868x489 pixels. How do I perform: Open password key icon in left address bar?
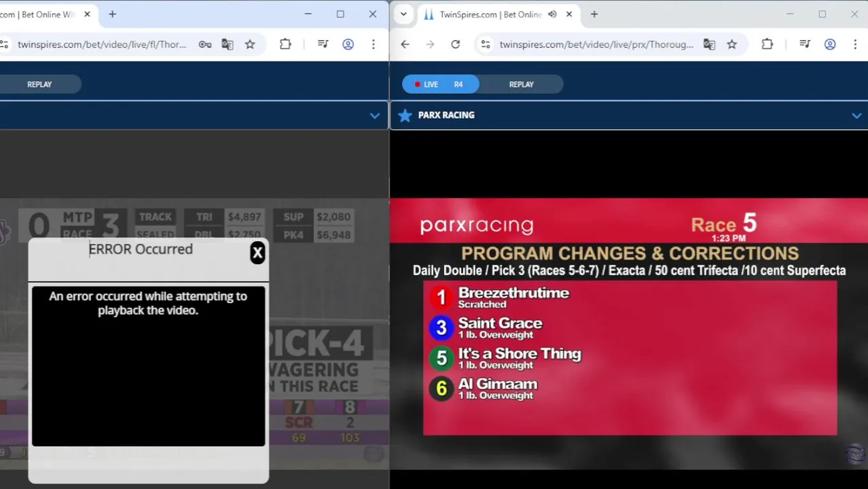tap(204, 44)
